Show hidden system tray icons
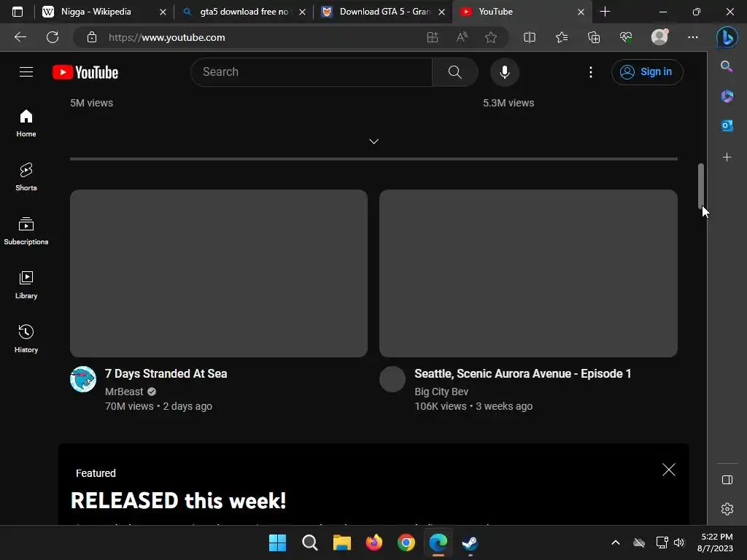The height and width of the screenshot is (560, 747). tap(616, 542)
